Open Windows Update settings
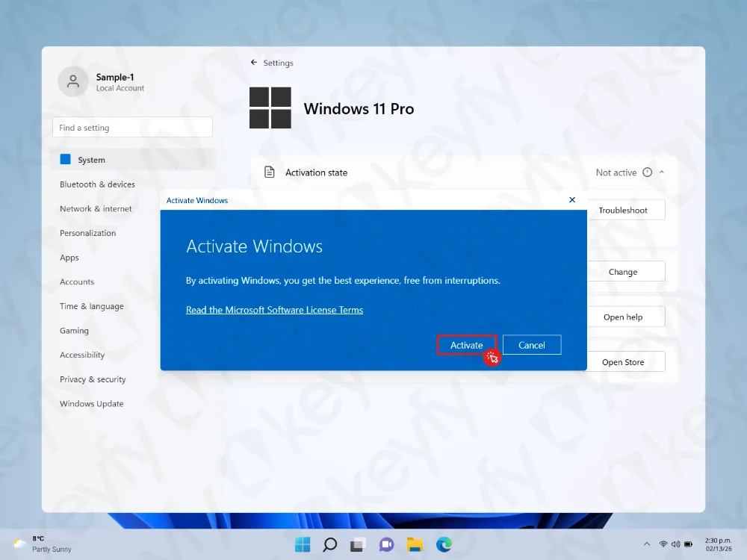747x560 pixels. coord(91,404)
